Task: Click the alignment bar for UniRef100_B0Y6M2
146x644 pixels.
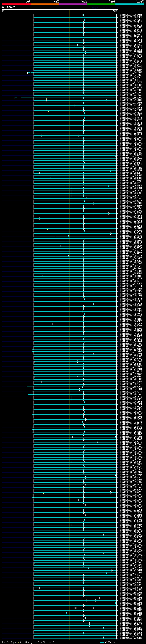Action: tap(73, 73)
